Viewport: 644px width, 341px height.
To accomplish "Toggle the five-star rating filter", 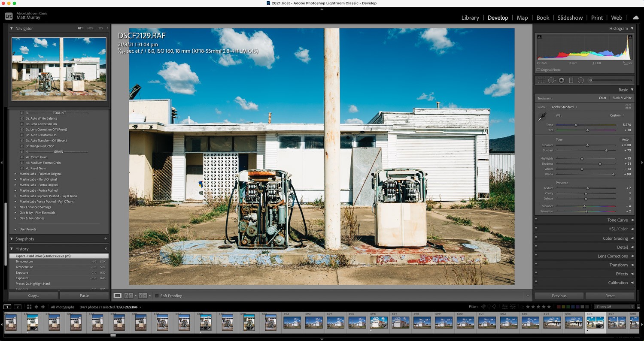I will [x=549, y=307].
